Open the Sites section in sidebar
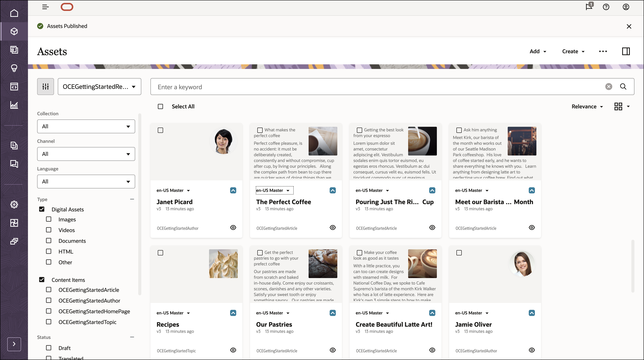 click(14, 50)
